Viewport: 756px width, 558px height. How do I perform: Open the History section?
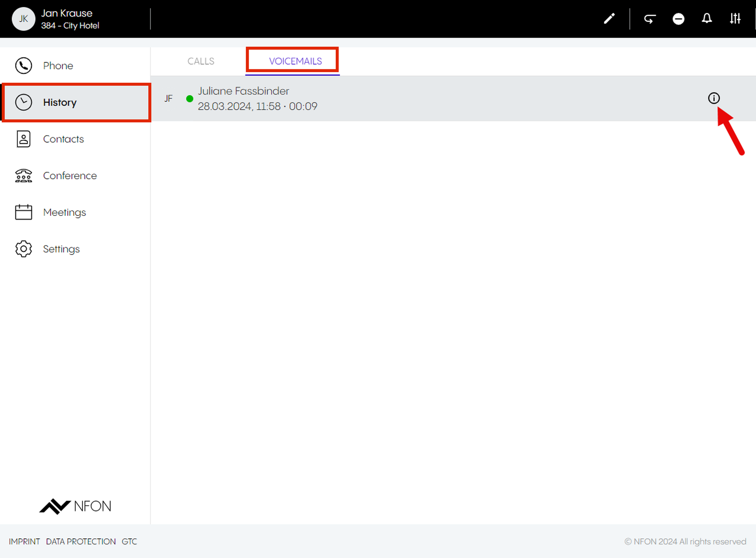point(59,102)
